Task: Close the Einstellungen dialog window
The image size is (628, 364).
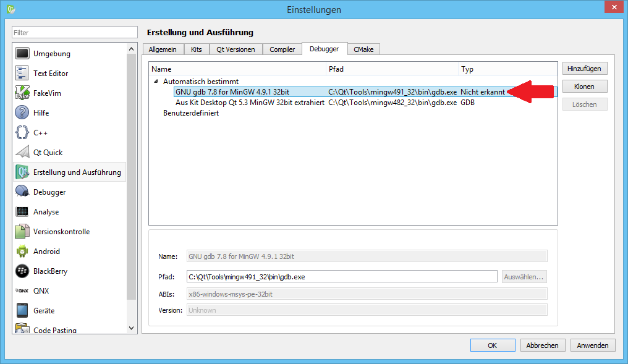Action: click(614, 7)
